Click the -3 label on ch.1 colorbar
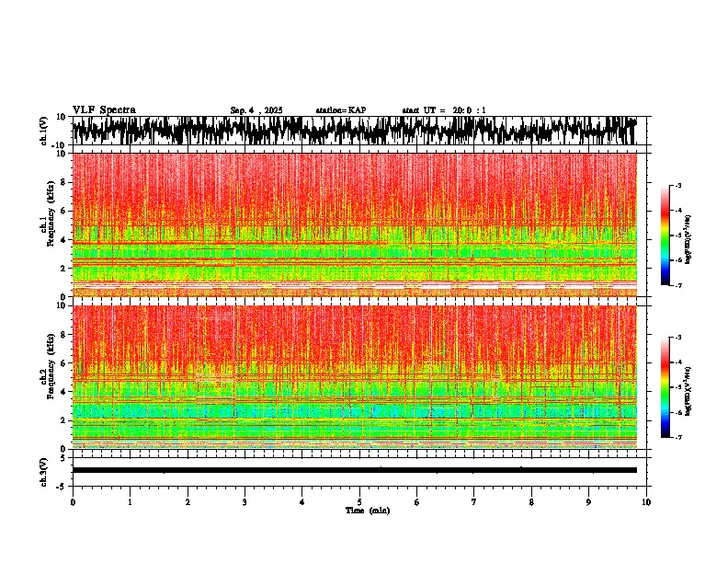The height and width of the screenshot is (563, 728). coord(677,185)
